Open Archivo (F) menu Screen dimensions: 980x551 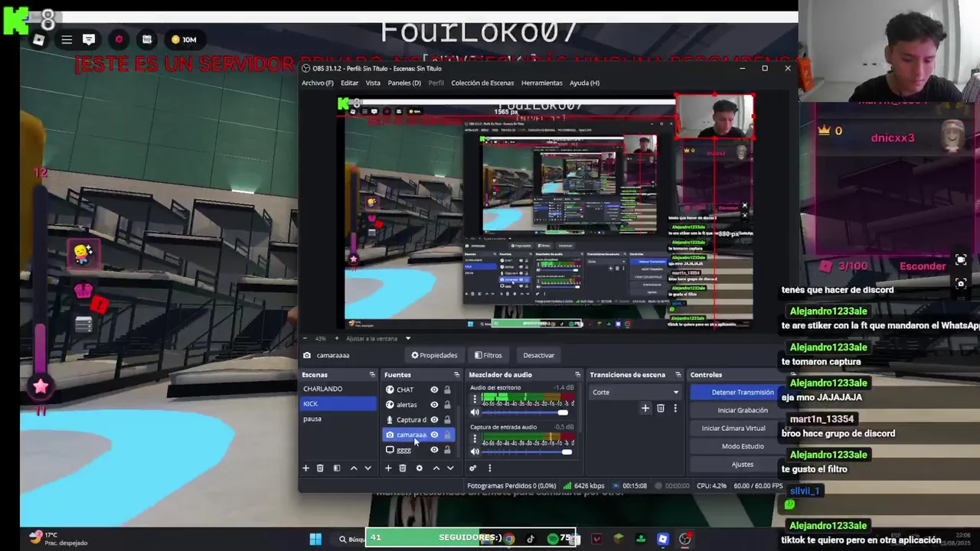[x=317, y=83]
